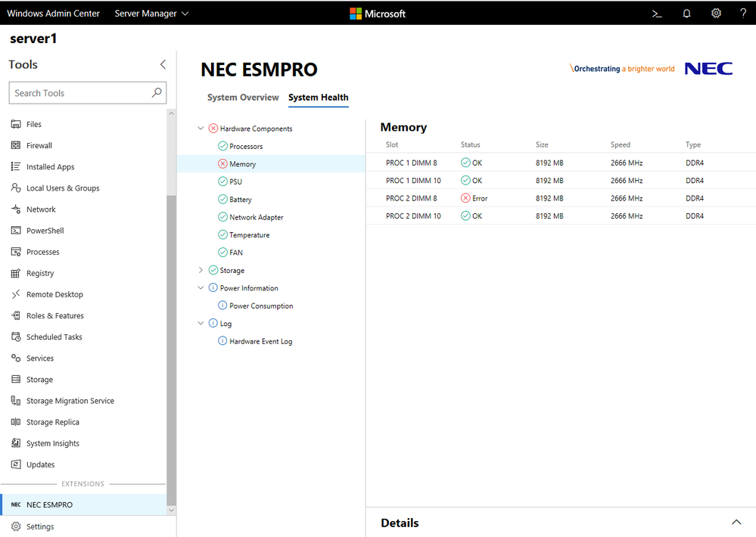The image size is (756, 537).
Task: Select the System Health tab
Action: (x=318, y=98)
